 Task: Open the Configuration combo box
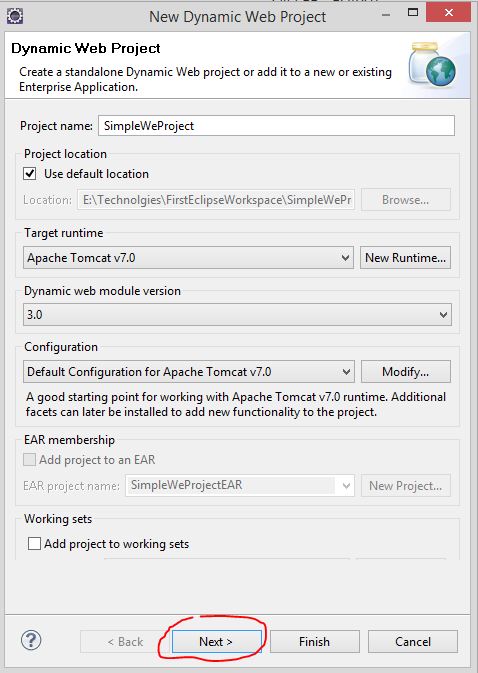(x=189, y=371)
